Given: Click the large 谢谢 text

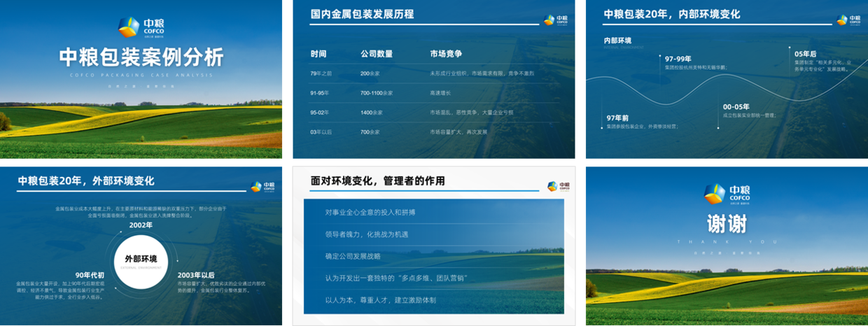Looking at the screenshot, I should [x=727, y=224].
